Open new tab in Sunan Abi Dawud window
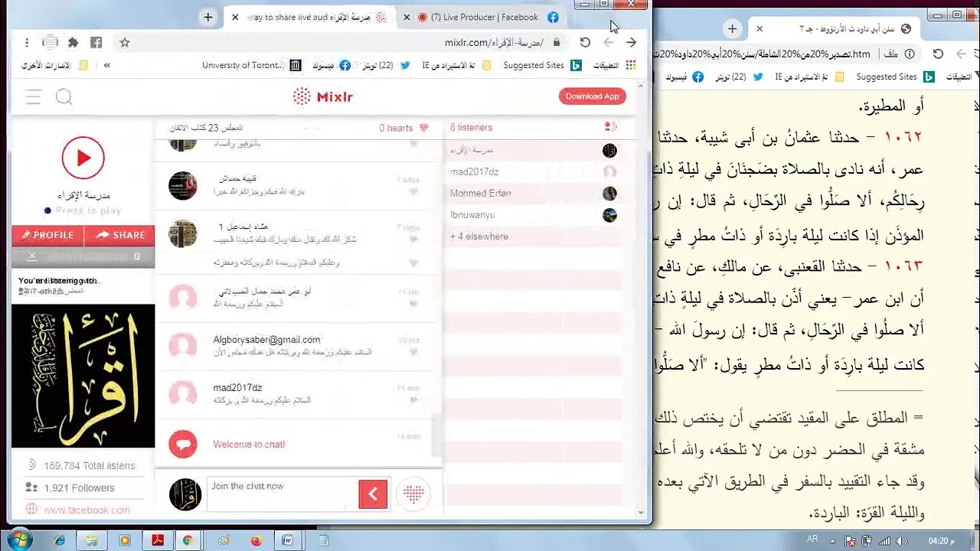This screenshot has width=980, height=551. tap(733, 28)
